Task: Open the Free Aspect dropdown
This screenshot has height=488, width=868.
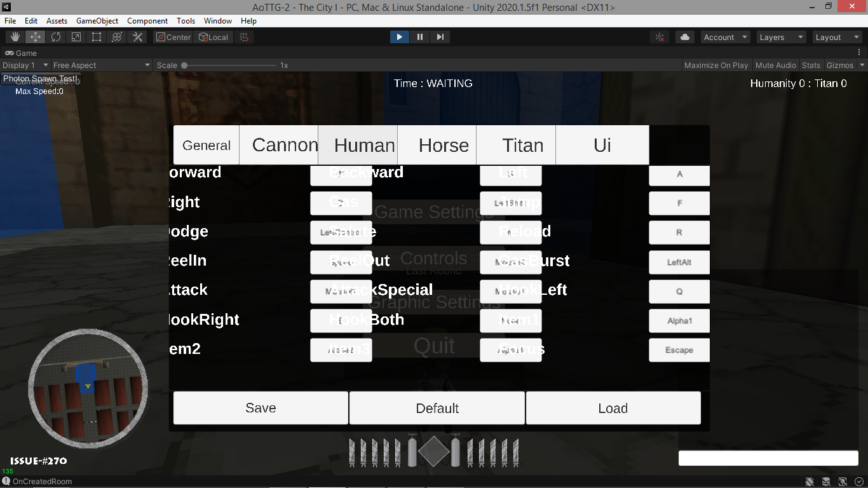Action: coord(98,65)
